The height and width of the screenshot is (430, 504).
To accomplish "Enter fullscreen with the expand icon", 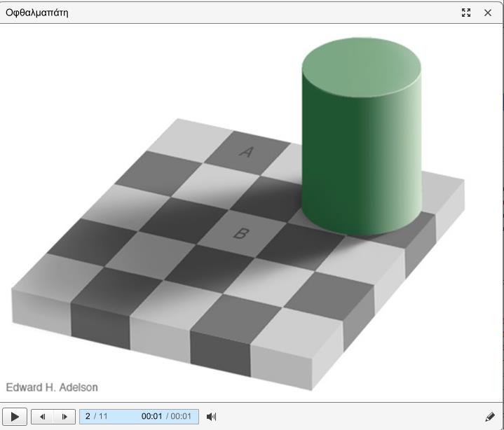I will (x=466, y=13).
